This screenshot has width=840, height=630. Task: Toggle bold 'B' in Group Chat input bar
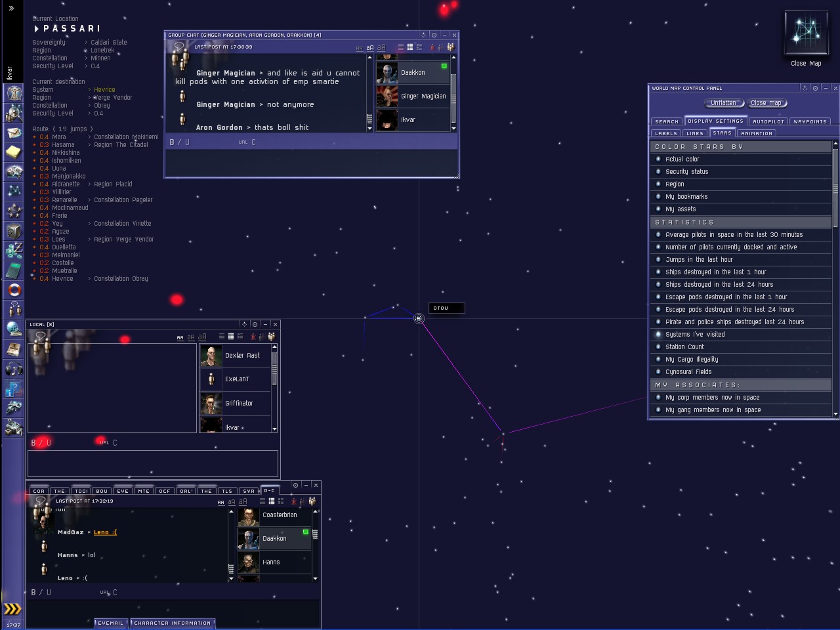pyautogui.click(x=172, y=142)
